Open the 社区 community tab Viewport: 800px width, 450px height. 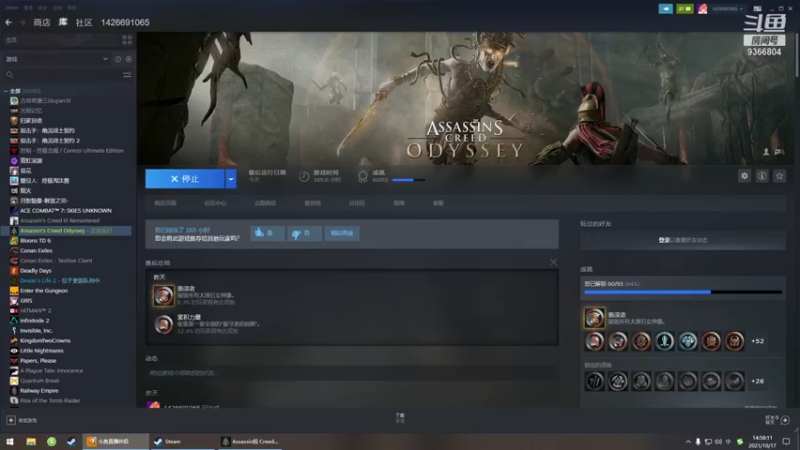click(x=84, y=22)
